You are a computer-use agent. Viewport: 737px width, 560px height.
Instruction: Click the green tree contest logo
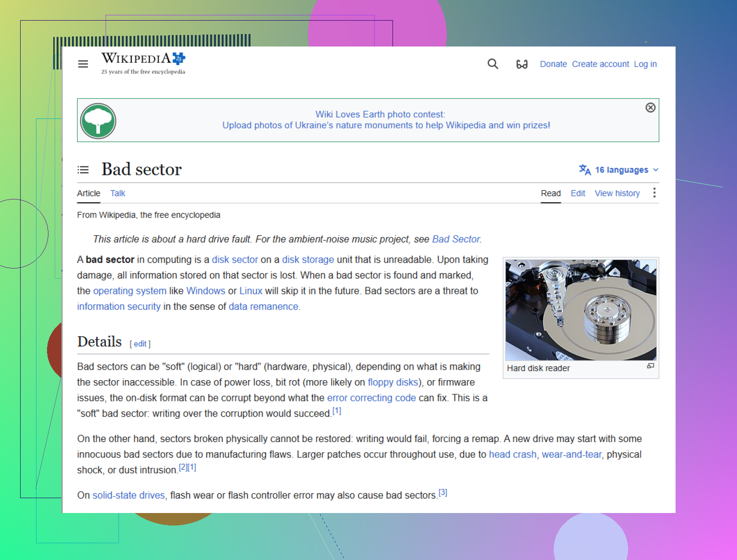[98, 121]
